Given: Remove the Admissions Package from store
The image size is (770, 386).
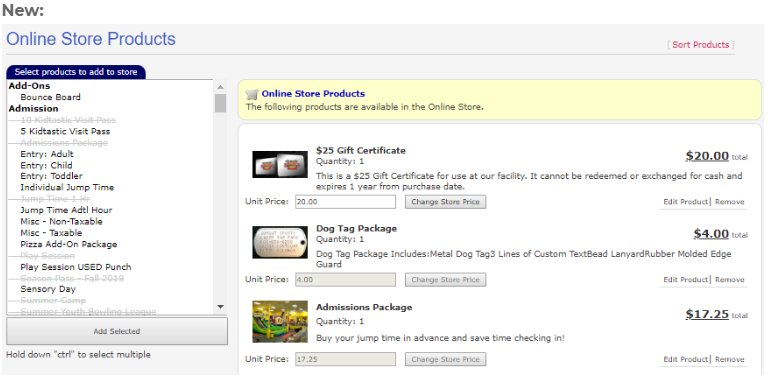Looking at the screenshot, I should pyautogui.click(x=729, y=359).
